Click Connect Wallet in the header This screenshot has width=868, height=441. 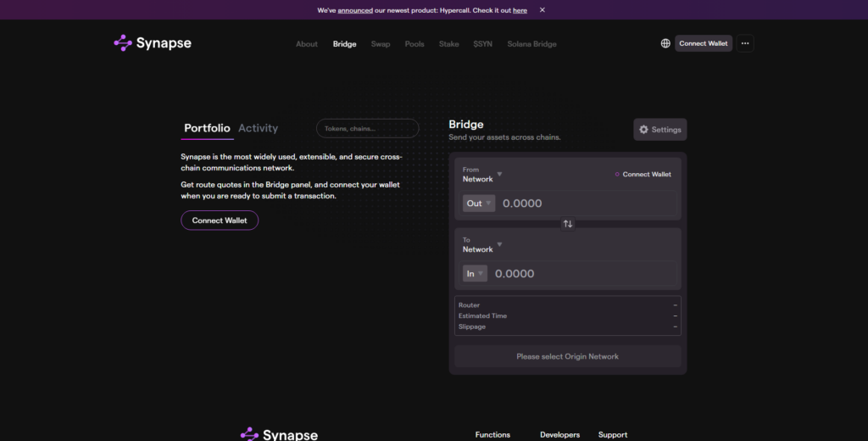pos(703,43)
